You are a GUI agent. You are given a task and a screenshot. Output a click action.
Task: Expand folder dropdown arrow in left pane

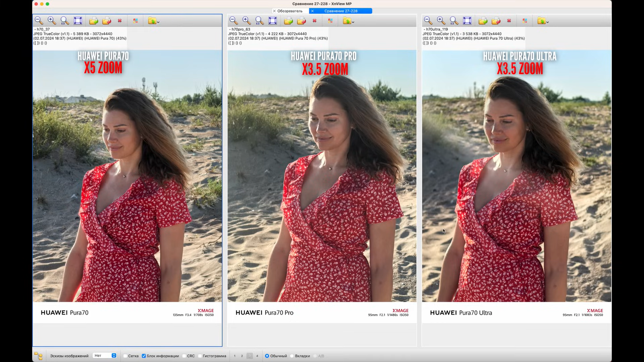coord(158,22)
